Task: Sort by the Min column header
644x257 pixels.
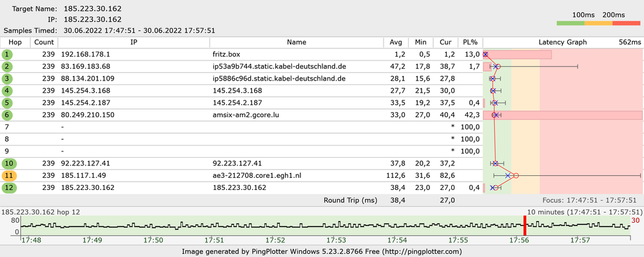Action: (421, 42)
